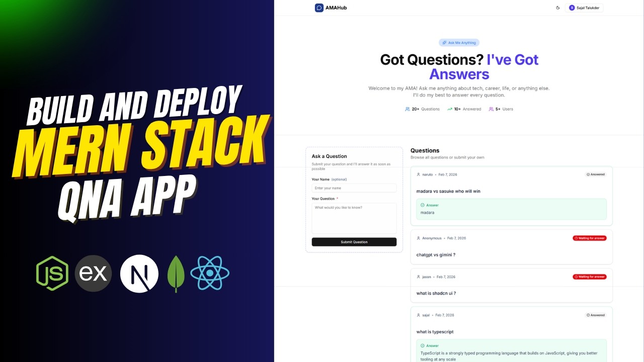Click the sparkle icon in Ask Me Anything badge
The width and height of the screenshot is (644, 362).
click(444, 43)
